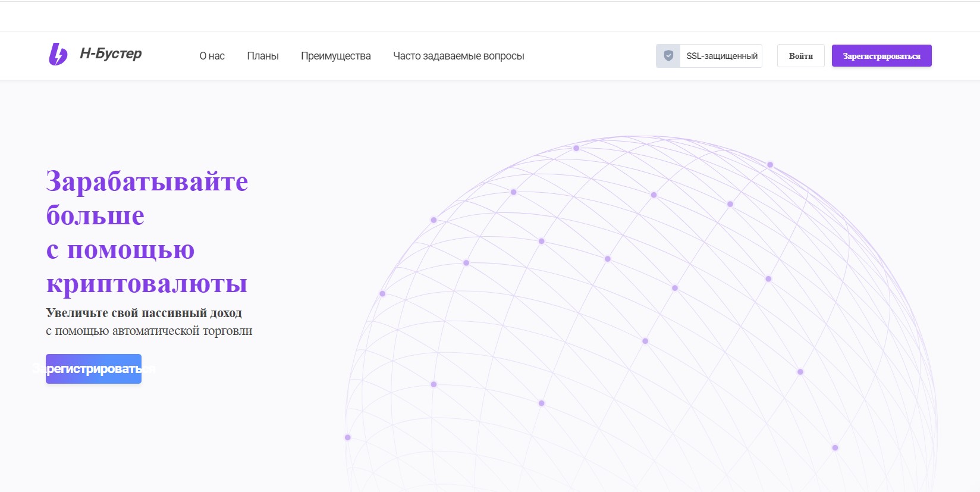Click the gradient Зарегистрироваться button under the headline
This screenshot has width=980, height=492.
click(x=93, y=369)
